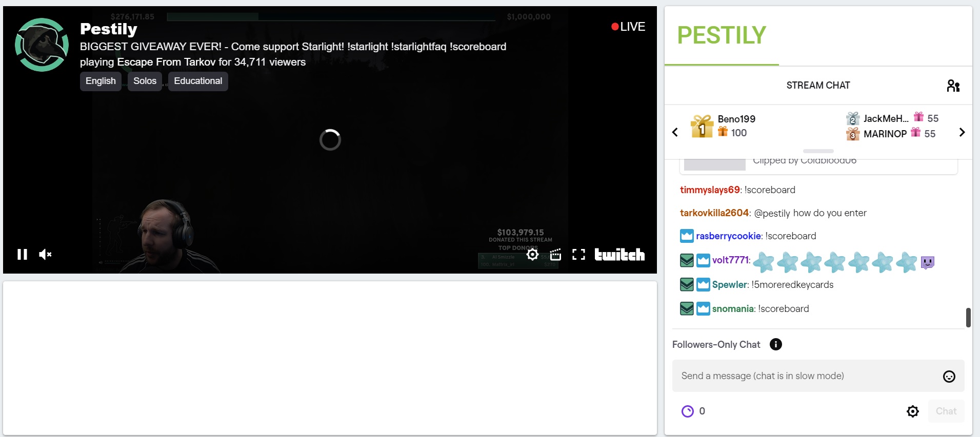Go to next gift leaderboard page
The width and height of the screenshot is (980, 437).
tap(962, 133)
